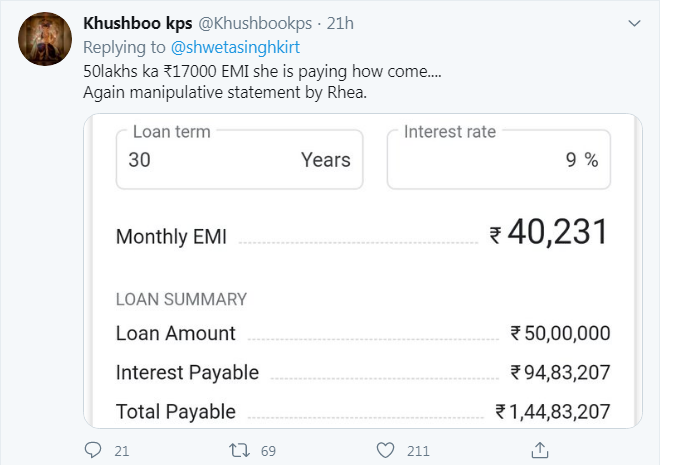Viewport: 678px width, 465px height.
Task: Click the Loan Amount value 50,00,000
Action: 560,334
